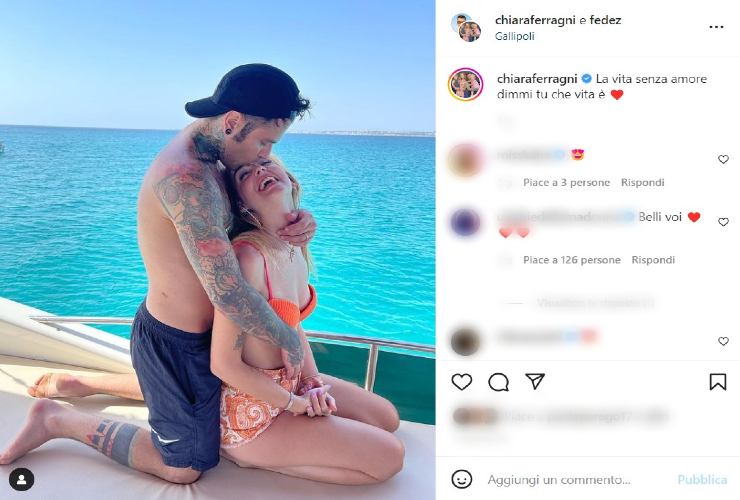Open the comment bubble icon
Image resolution: width=740 pixels, height=500 pixels.
tap(498, 382)
